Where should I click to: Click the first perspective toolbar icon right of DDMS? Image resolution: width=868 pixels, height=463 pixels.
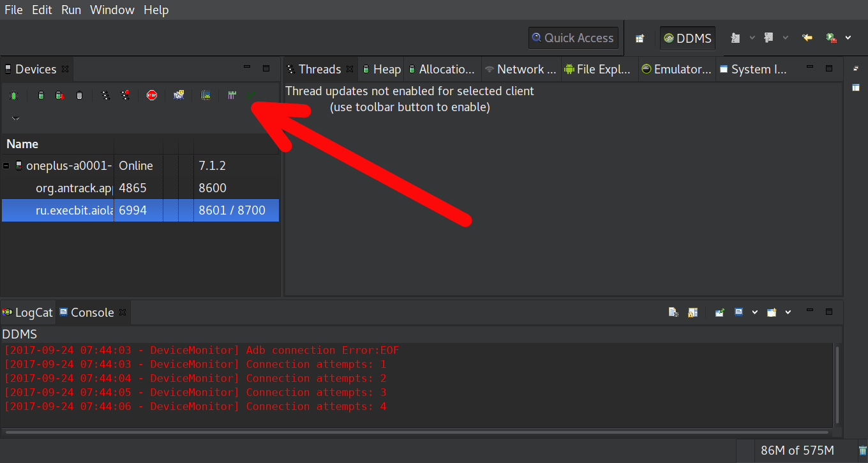(x=735, y=38)
